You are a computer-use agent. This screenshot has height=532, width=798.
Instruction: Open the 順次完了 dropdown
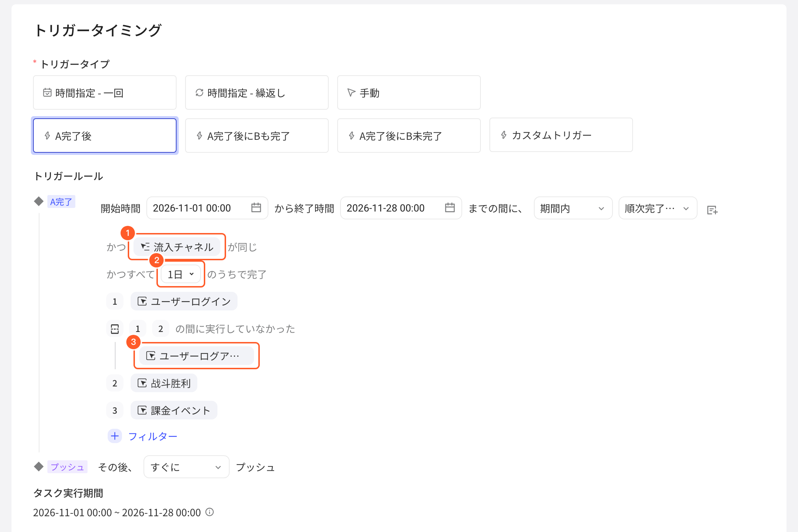tap(658, 208)
